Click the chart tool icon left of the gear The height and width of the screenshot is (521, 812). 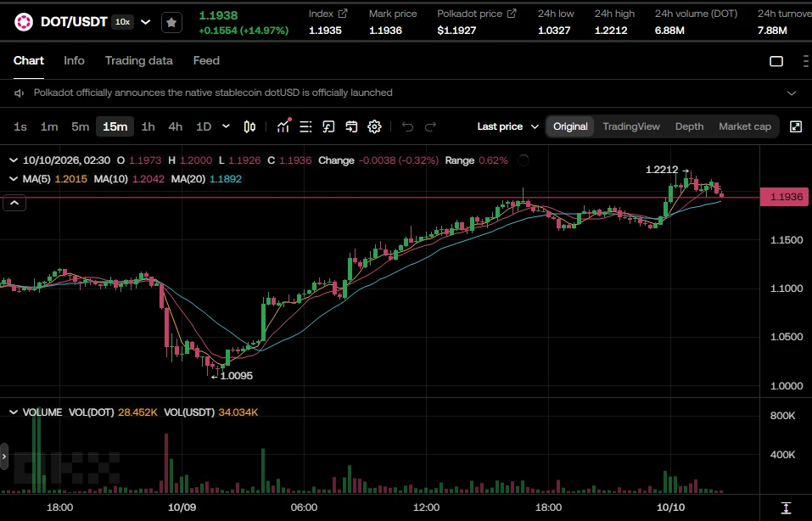pyautogui.click(x=351, y=126)
